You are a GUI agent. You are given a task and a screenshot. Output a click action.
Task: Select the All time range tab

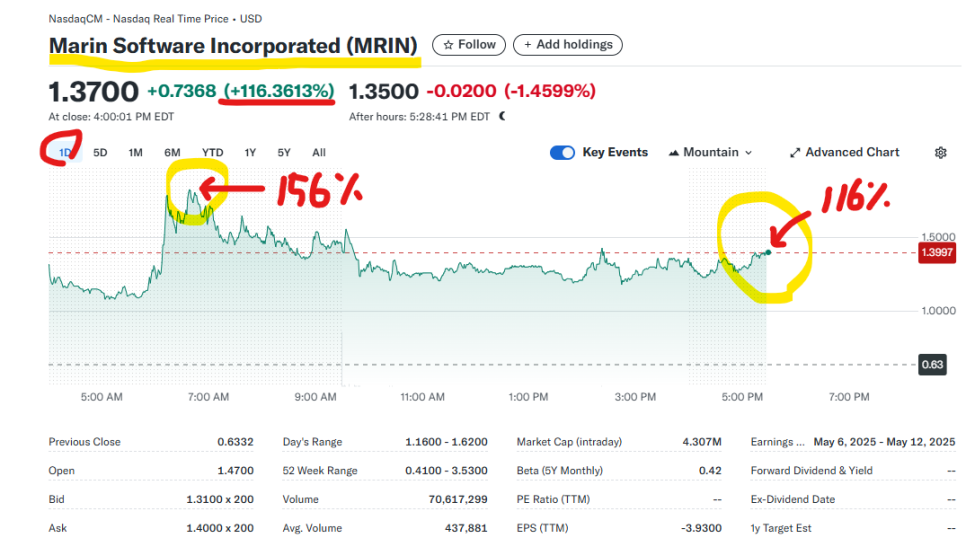[x=319, y=152]
